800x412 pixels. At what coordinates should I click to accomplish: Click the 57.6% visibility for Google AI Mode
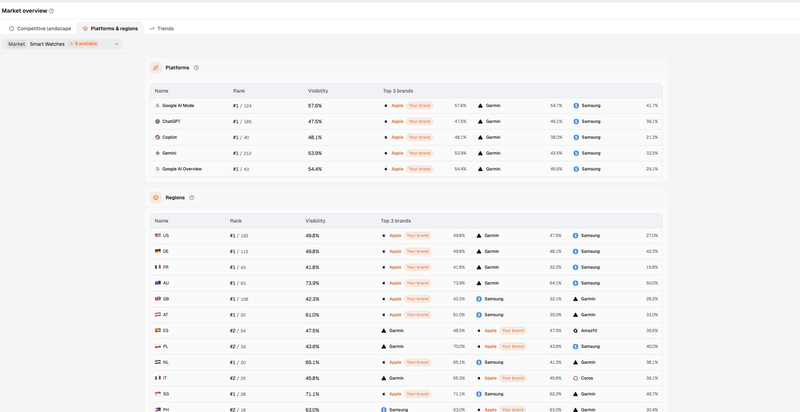pos(315,106)
